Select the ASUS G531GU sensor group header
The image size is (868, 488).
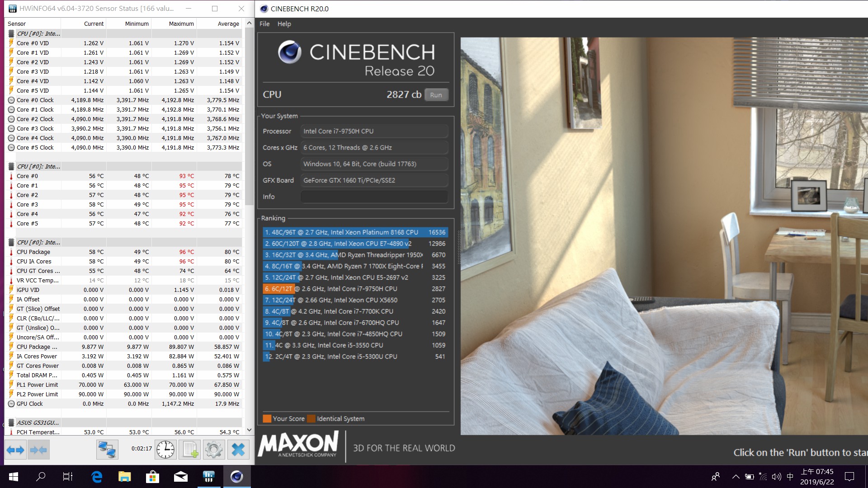click(x=38, y=422)
